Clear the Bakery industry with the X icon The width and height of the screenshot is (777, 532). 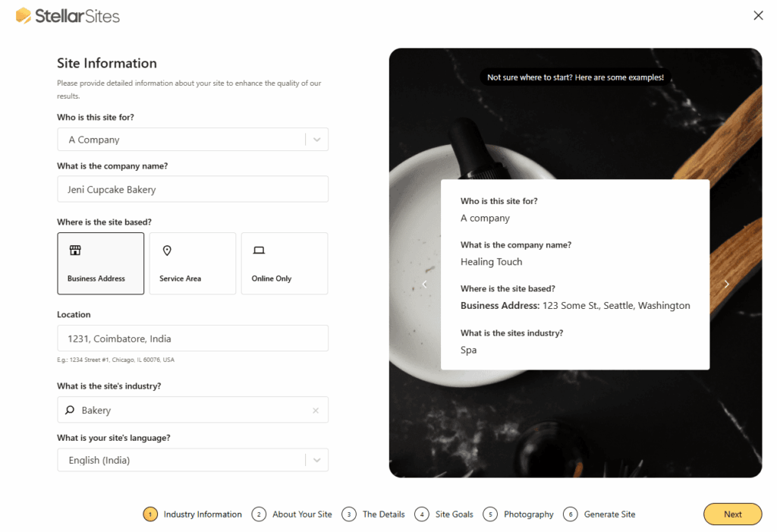[x=316, y=410]
